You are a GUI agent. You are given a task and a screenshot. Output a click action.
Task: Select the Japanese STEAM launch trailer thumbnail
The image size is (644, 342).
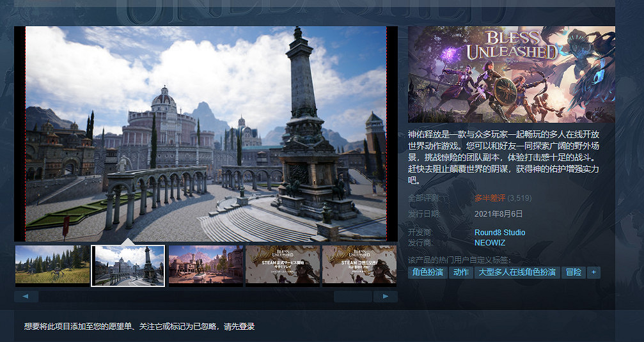pos(283,266)
